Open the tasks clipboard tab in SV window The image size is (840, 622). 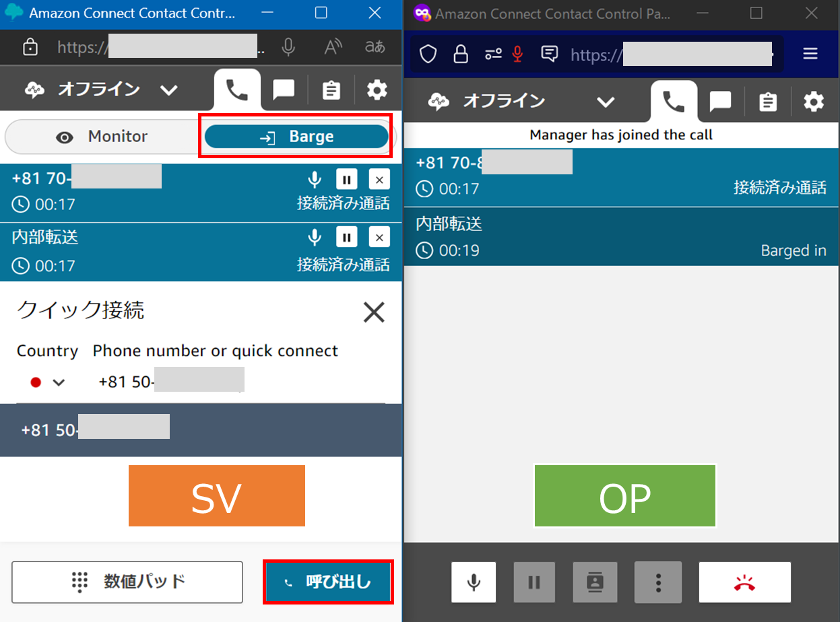331,90
